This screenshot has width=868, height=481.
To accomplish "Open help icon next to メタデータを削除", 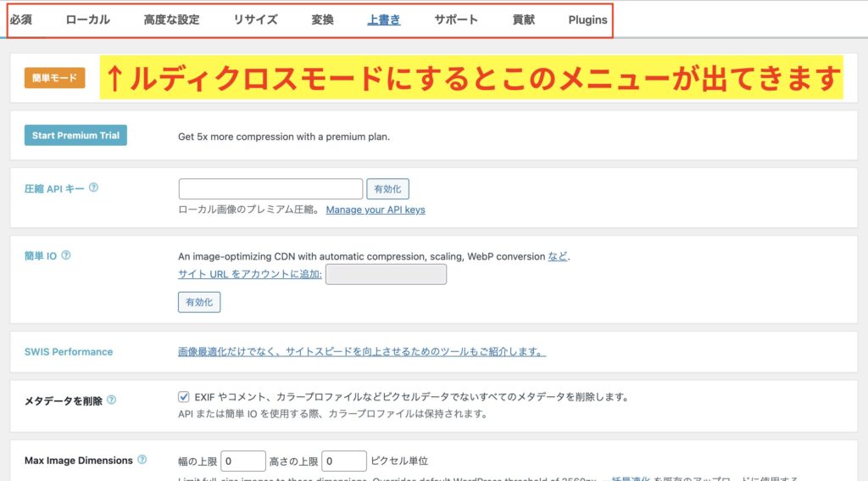I will [x=112, y=400].
